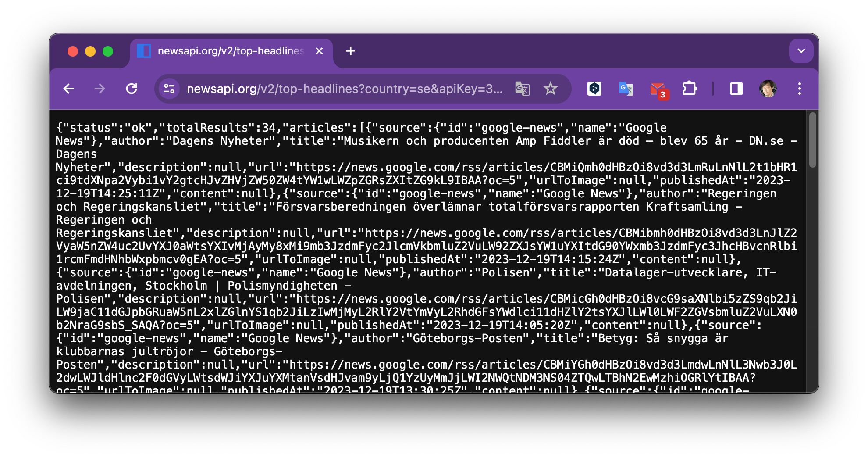Viewport: 868px width, 458px height.
Task: Click the author text "Dagens Nyheter"
Action: click(x=221, y=141)
